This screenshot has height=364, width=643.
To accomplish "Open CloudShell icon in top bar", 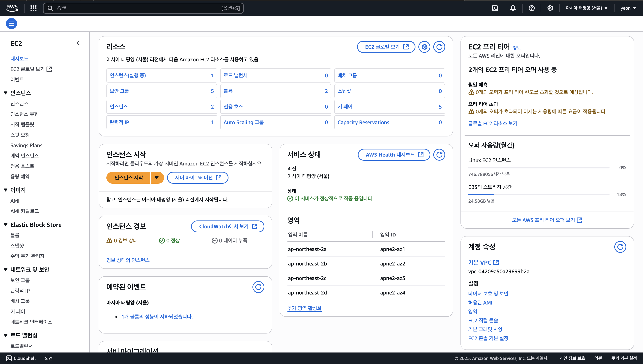I will [495, 8].
